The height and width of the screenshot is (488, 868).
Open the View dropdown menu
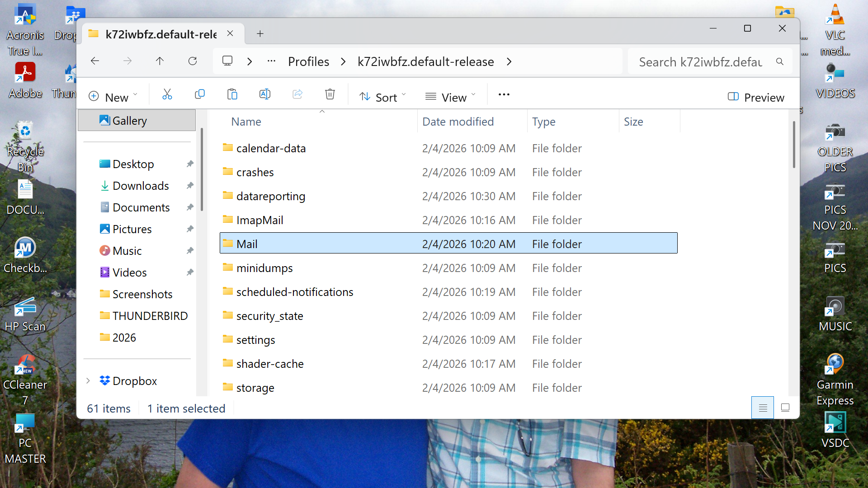(450, 97)
